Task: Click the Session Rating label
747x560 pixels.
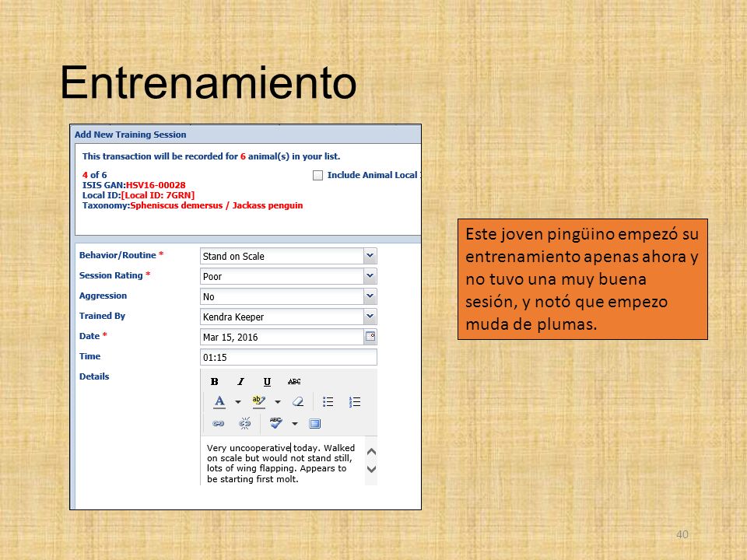Action: (x=111, y=275)
